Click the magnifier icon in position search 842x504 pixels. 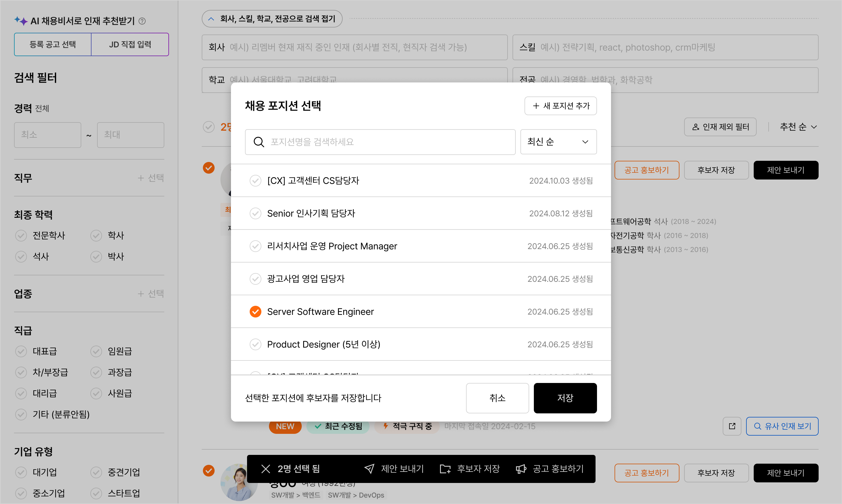point(259,142)
